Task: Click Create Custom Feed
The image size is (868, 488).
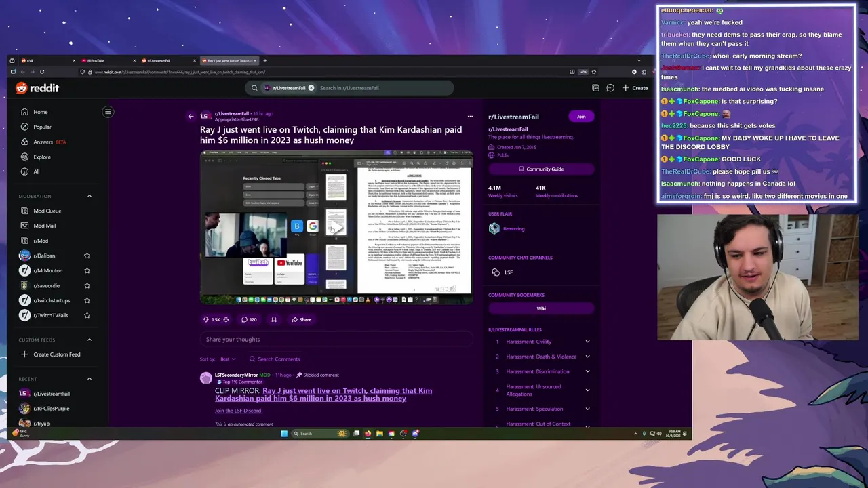Action: [x=51, y=354]
